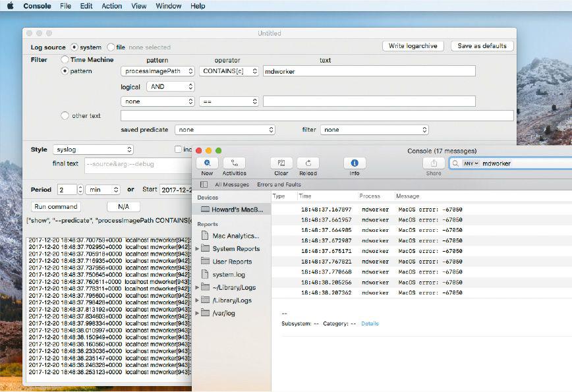Expand the /Library/Logs disclosure triangle

click(x=197, y=300)
